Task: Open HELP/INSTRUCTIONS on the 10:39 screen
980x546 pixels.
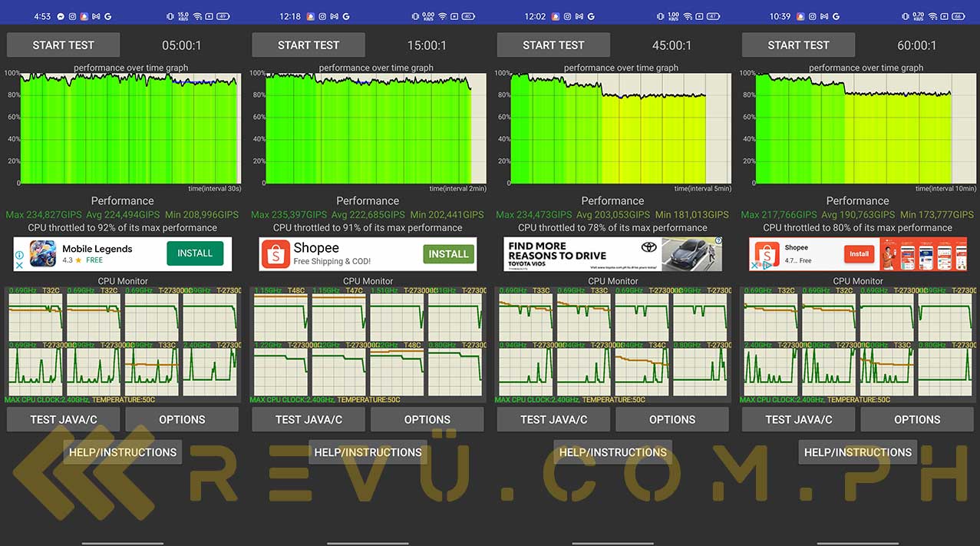Action: pyautogui.click(x=858, y=452)
